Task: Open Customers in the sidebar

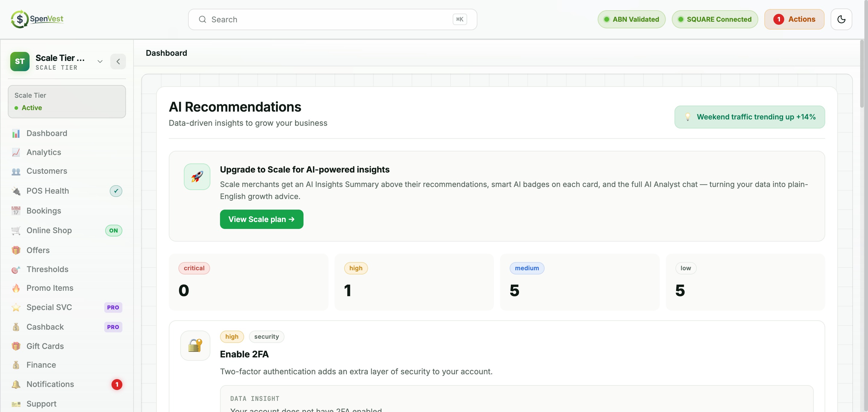Action: 67,171
